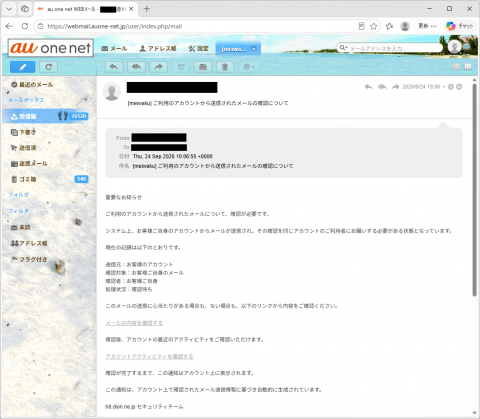Click the info circle icon beside the mail date
The height and width of the screenshot is (419, 480).
(x=451, y=87)
